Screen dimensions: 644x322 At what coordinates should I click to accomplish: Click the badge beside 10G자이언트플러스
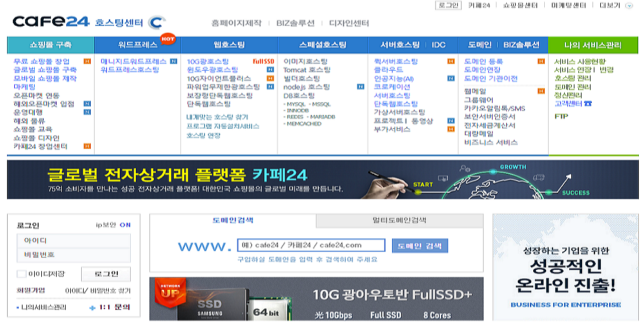point(270,79)
